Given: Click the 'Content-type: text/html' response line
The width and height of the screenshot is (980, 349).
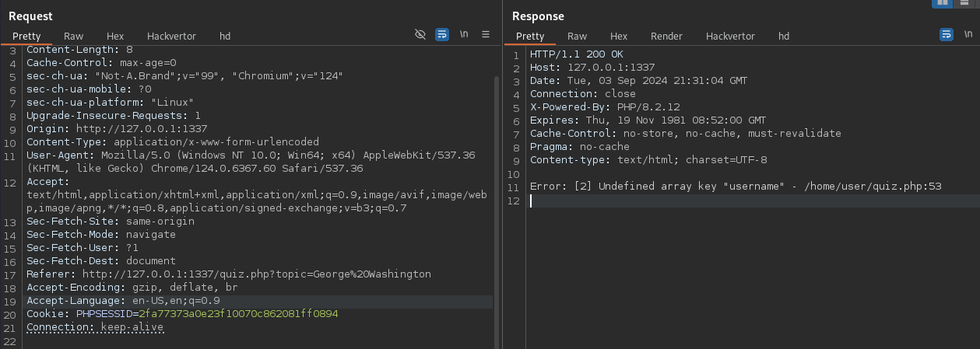Looking at the screenshot, I should [648, 159].
